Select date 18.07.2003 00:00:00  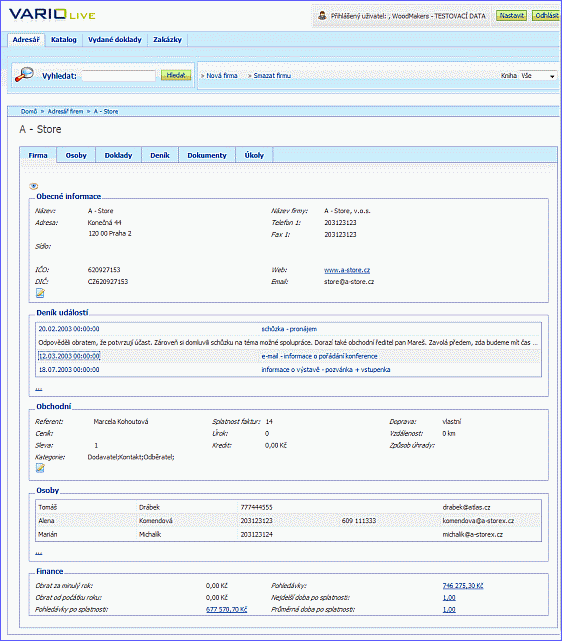pyautogui.click(x=69, y=370)
